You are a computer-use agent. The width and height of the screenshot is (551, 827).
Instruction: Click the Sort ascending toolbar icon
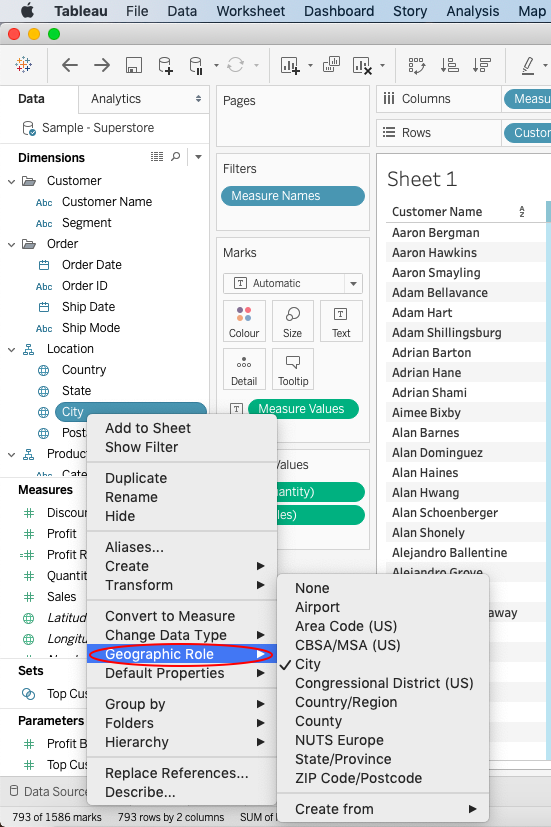(x=450, y=65)
